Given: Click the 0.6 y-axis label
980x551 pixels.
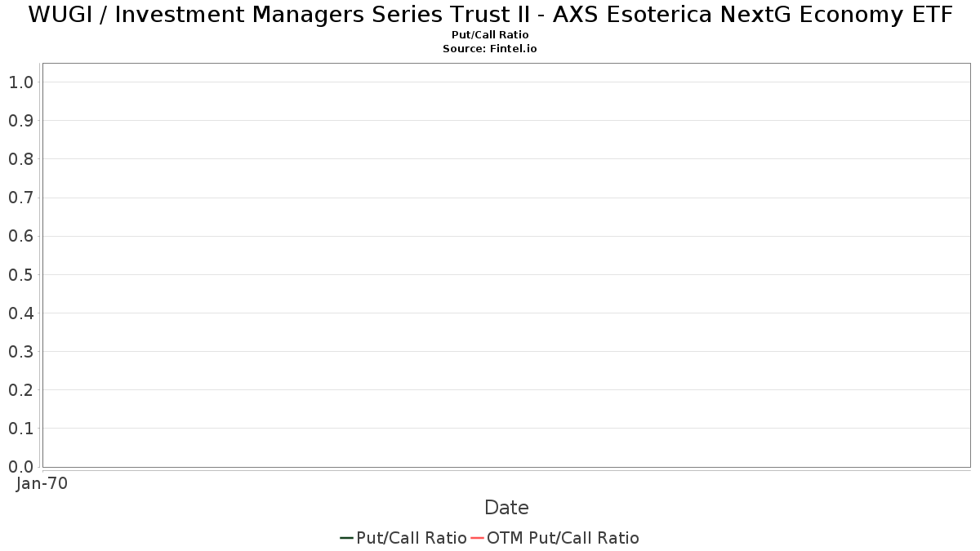Looking at the screenshot, I should click(21, 236).
